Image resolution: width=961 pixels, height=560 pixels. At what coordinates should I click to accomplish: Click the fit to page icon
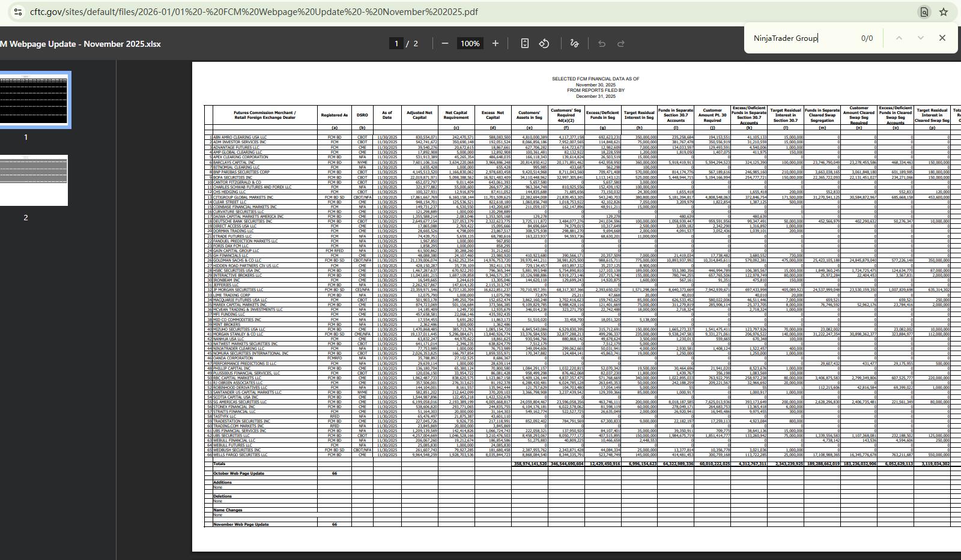tap(524, 43)
